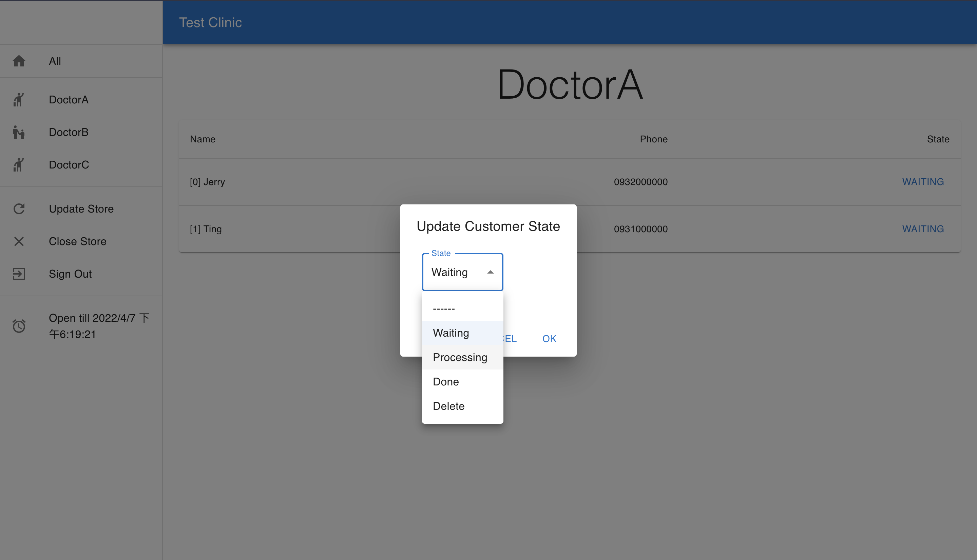Viewport: 977px width, 560px height.
Task: Choose Done from the state options
Action: [446, 382]
